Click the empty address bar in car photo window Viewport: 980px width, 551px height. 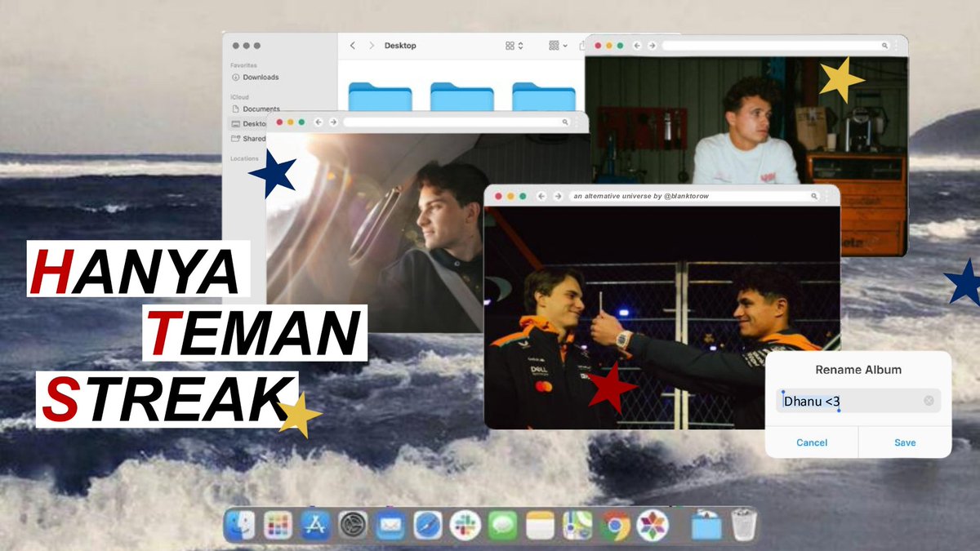click(x=457, y=122)
